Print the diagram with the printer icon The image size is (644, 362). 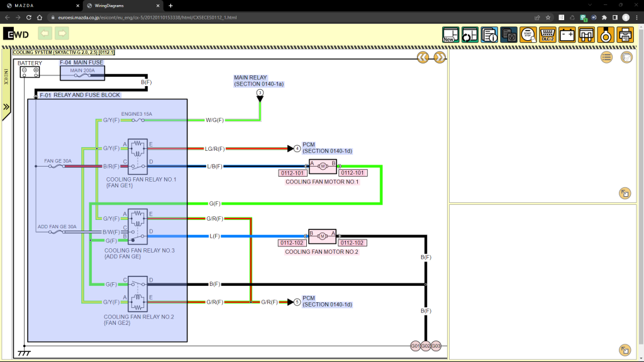(625, 35)
